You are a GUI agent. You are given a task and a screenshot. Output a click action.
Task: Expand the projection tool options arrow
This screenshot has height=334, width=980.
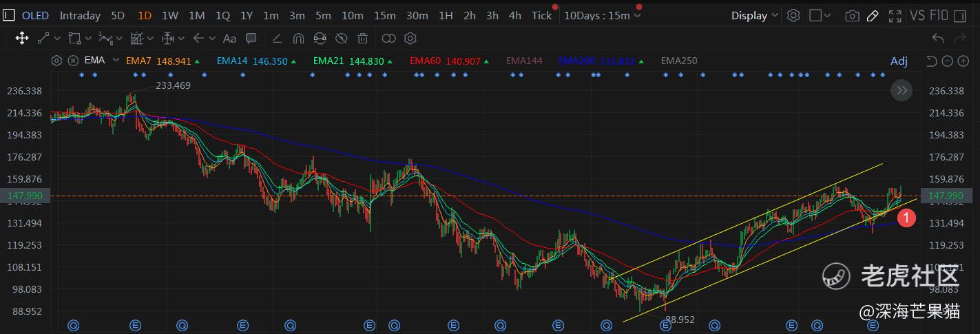coord(150,39)
